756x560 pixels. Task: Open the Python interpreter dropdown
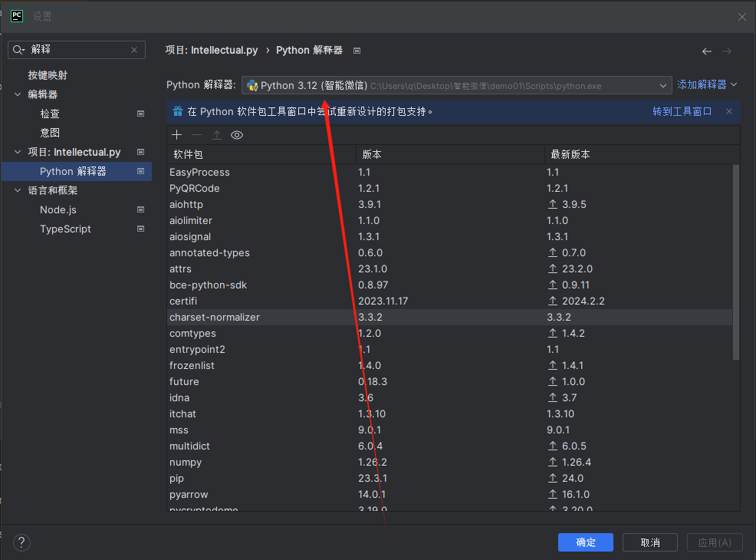(x=456, y=85)
